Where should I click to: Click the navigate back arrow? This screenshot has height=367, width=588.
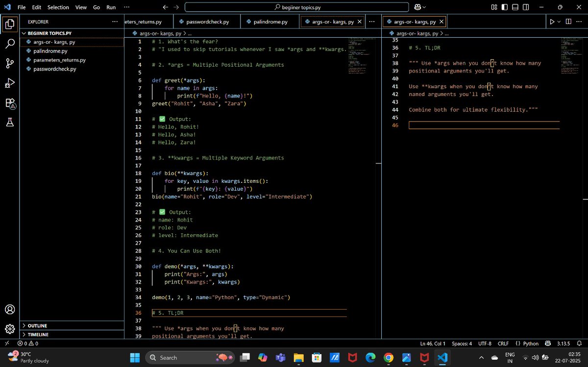165,7
